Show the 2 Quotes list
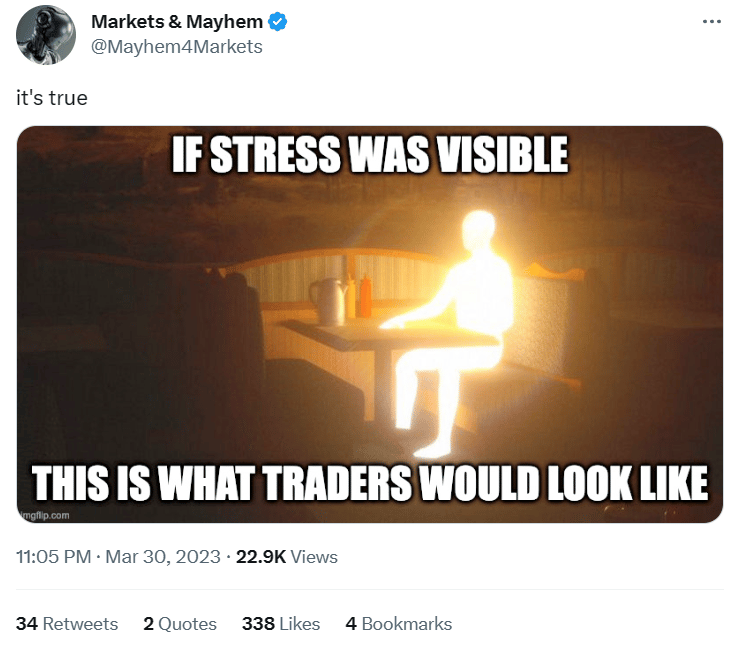741x654 pixels. (180, 624)
